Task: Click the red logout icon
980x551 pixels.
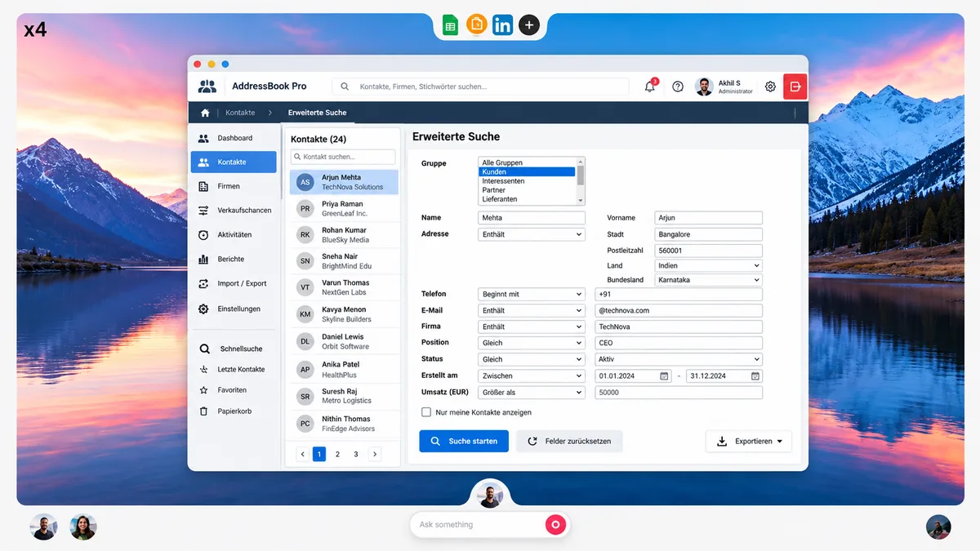Action: pos(795,86)
